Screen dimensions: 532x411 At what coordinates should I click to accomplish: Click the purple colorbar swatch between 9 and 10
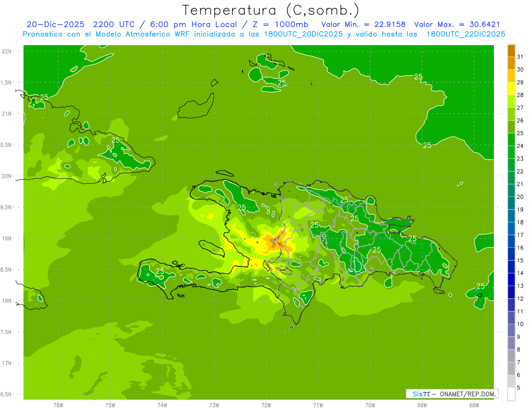(x=511, y=330)
